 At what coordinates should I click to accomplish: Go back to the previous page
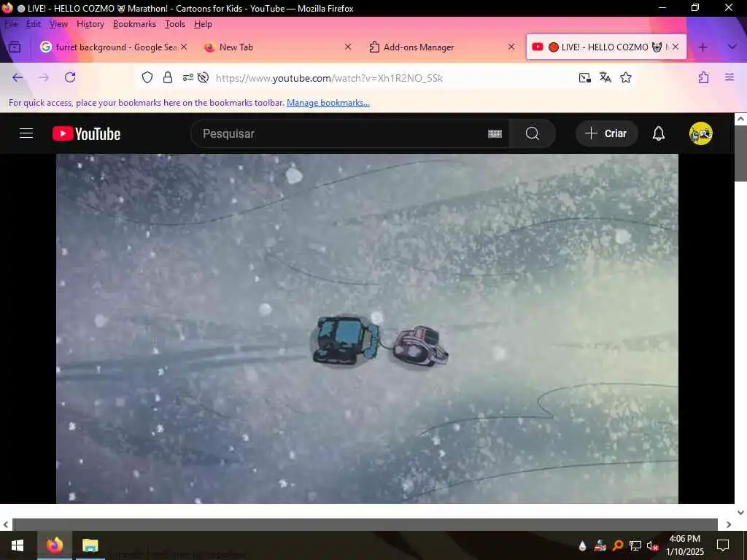point(18,77)
